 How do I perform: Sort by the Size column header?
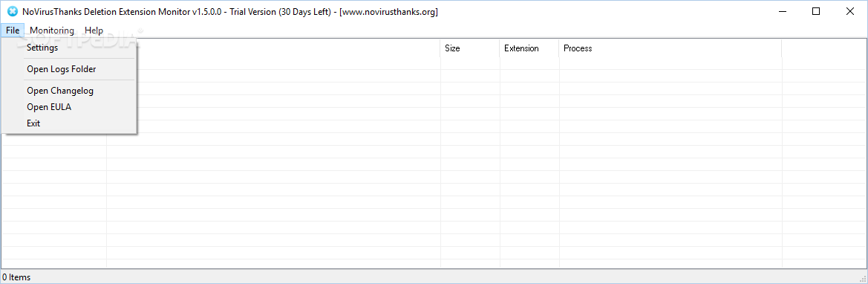click(x=470, y=48)
